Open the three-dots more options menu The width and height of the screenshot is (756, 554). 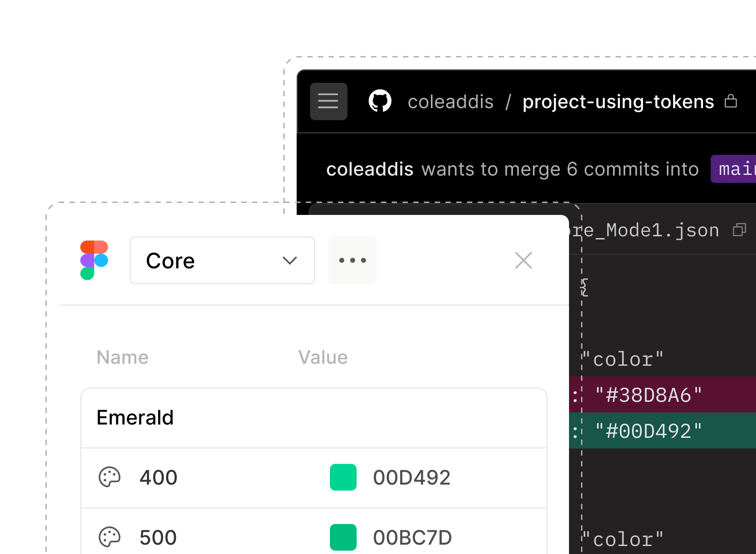tap(352, 260)
